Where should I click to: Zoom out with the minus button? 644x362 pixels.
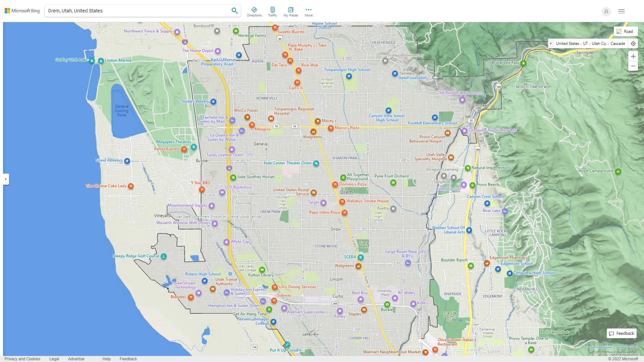pos(633,66)
